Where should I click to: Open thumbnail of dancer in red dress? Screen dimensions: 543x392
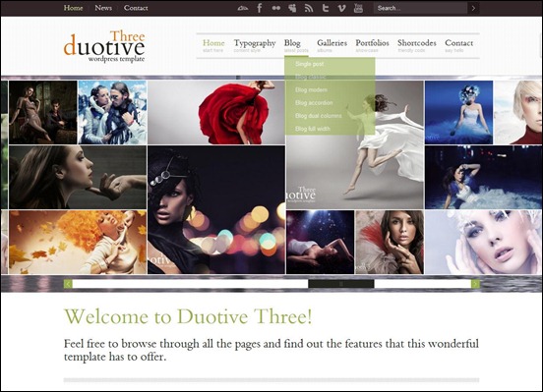216,112
